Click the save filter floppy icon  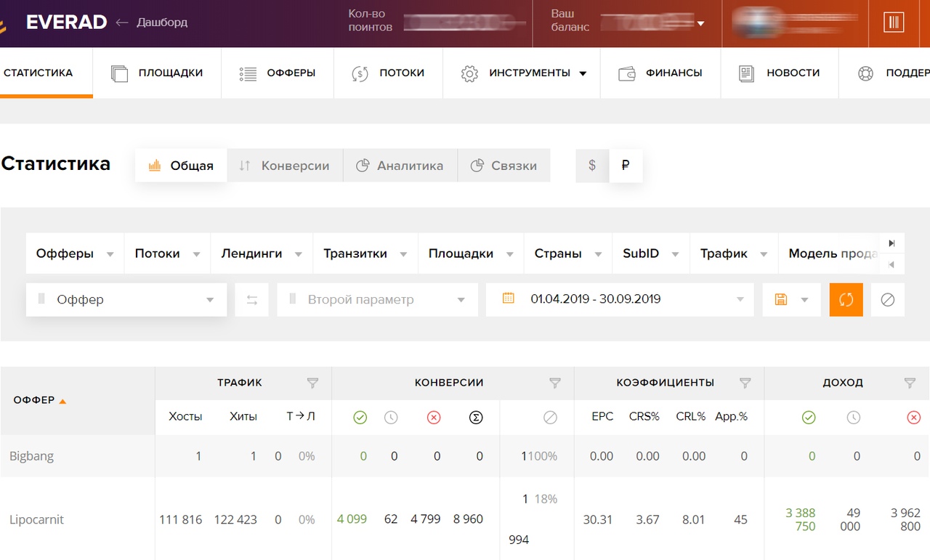pos(781,299)
